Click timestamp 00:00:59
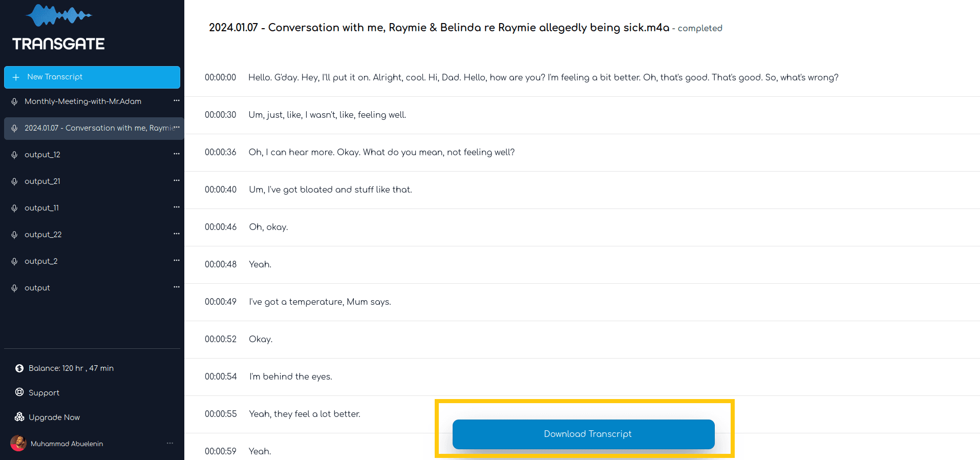The height and width of the screenshot is (460, 980). click(221, 451)
